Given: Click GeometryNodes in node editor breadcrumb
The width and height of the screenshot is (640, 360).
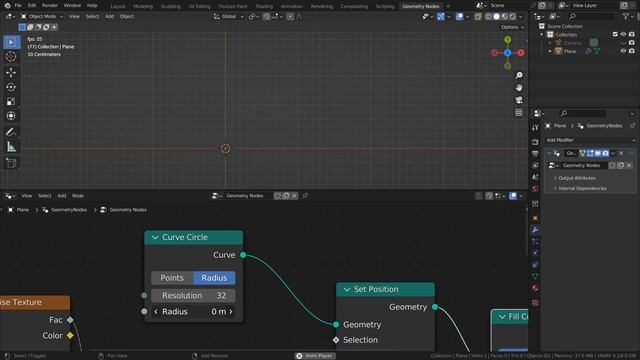Looking at the screenshot, I should [69, 210].
